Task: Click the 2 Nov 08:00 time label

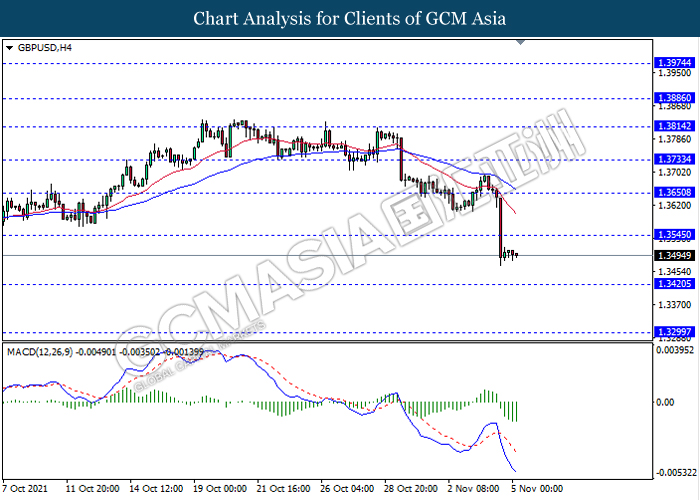Action: click(474, 488)
